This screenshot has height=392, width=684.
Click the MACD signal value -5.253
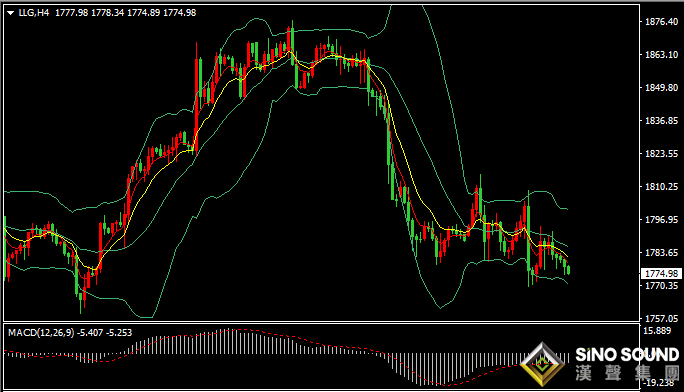pyautogui.click(x=119, y=333)
